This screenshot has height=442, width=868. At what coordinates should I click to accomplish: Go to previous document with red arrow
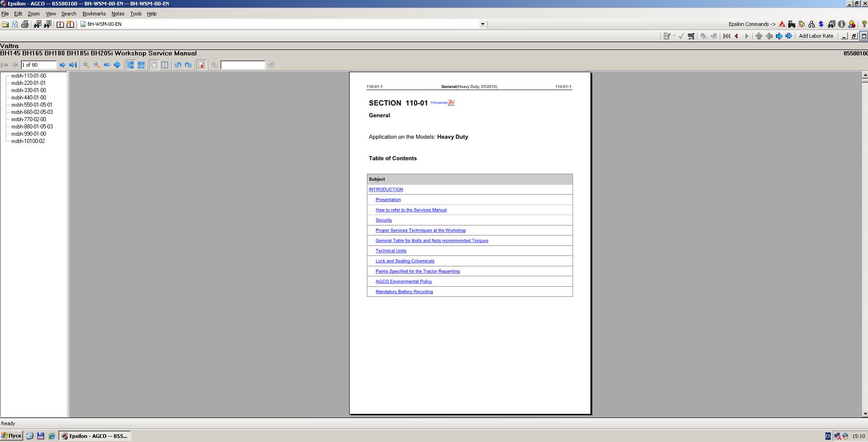pos(736,36)
